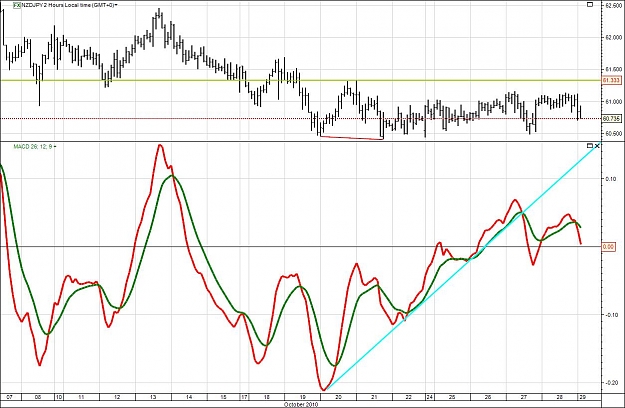The image size is (625, 408).
Task: Click date label 27 on the time axis
Action: (523, 397)
